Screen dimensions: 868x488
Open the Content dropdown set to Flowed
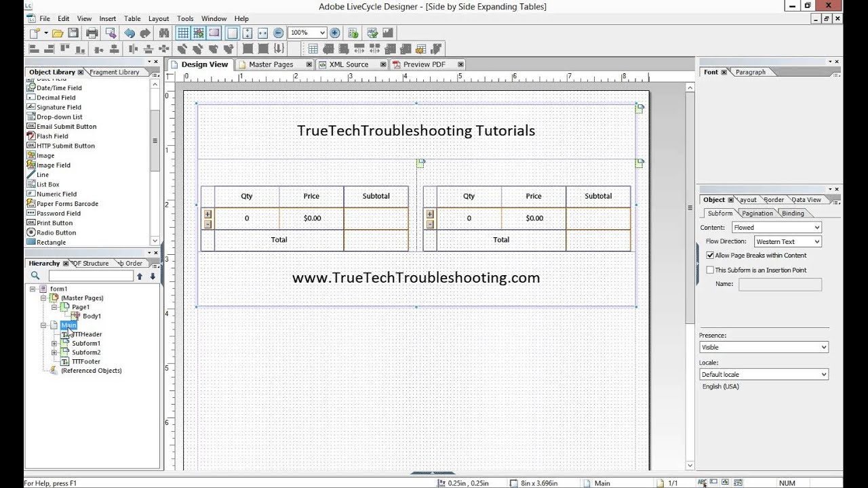coord(776,228)
